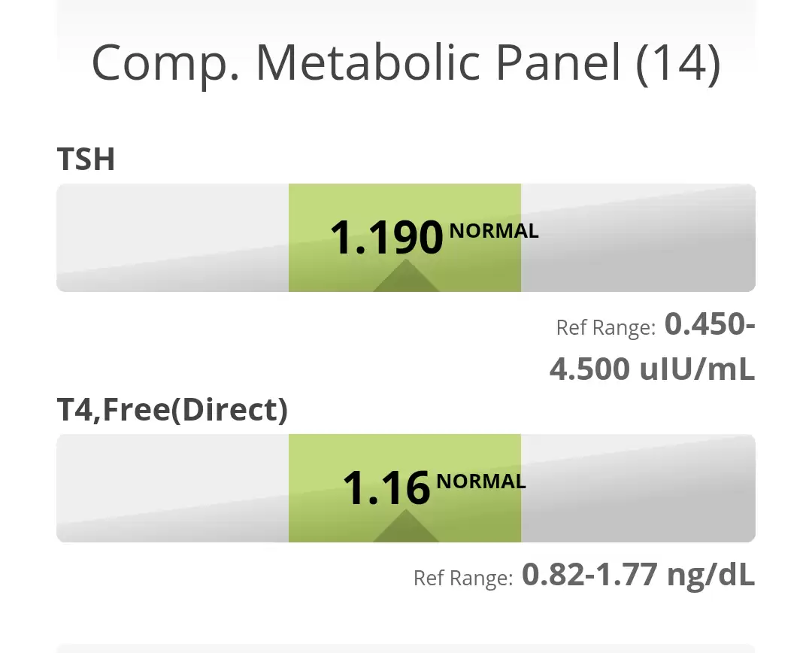Click the Comp. Metabolic Panel (14) heading
Screen dimensions: 812x653
pyautogui.click(x=406, y=63)
